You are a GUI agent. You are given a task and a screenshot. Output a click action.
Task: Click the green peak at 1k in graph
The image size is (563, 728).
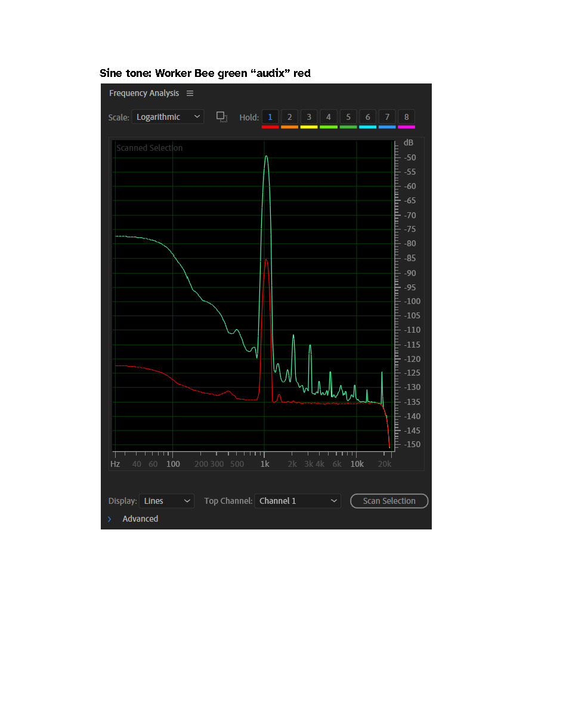pyautogui.click(x=266, y=157)
